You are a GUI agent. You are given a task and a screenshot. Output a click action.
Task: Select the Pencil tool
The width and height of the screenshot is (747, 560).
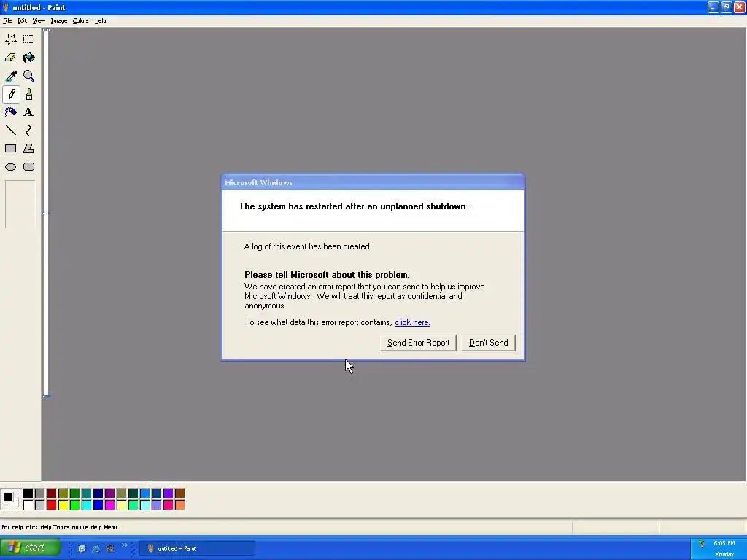(x=11, y=94)
